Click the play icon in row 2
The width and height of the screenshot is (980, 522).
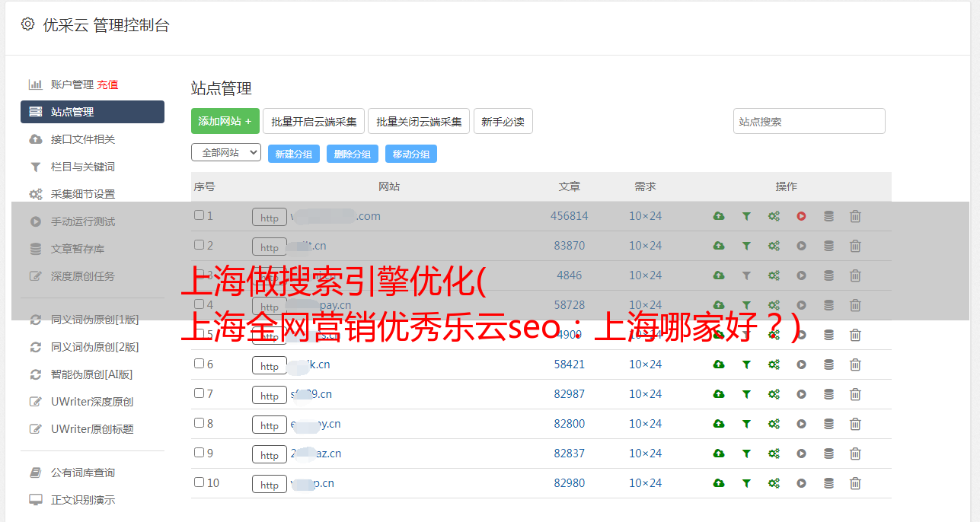pyautogui.click(x=801, y=246)
